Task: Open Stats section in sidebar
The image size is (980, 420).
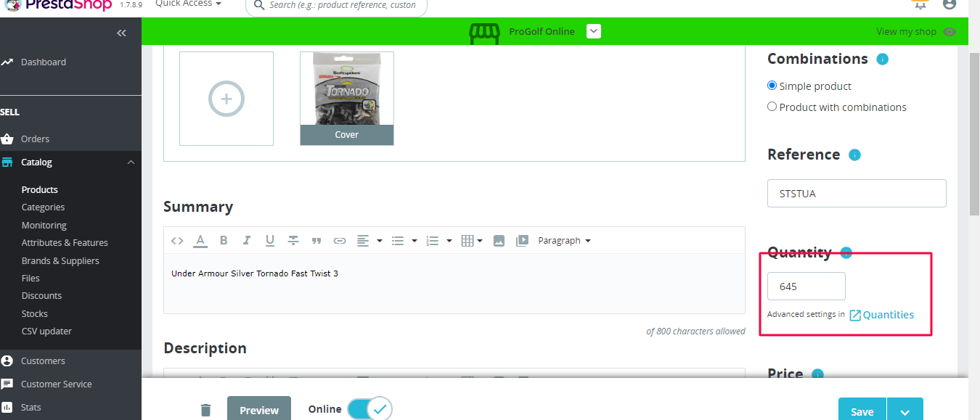Action: tap(30, 408)
